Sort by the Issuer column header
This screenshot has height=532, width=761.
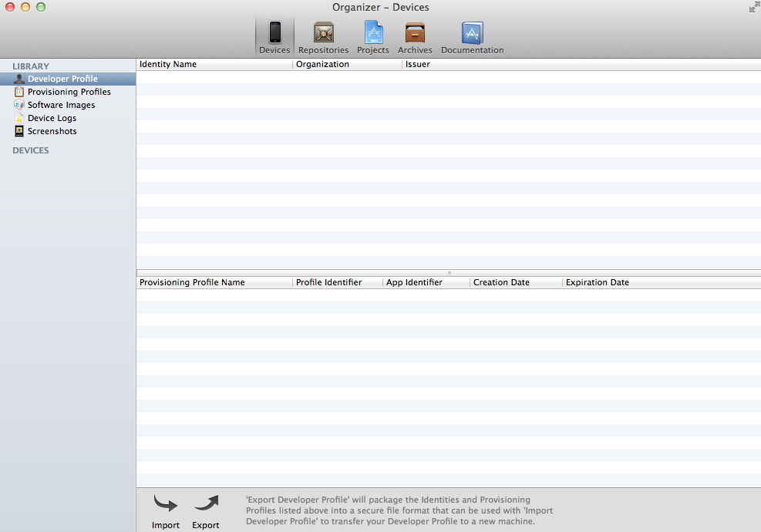(582, 64)
